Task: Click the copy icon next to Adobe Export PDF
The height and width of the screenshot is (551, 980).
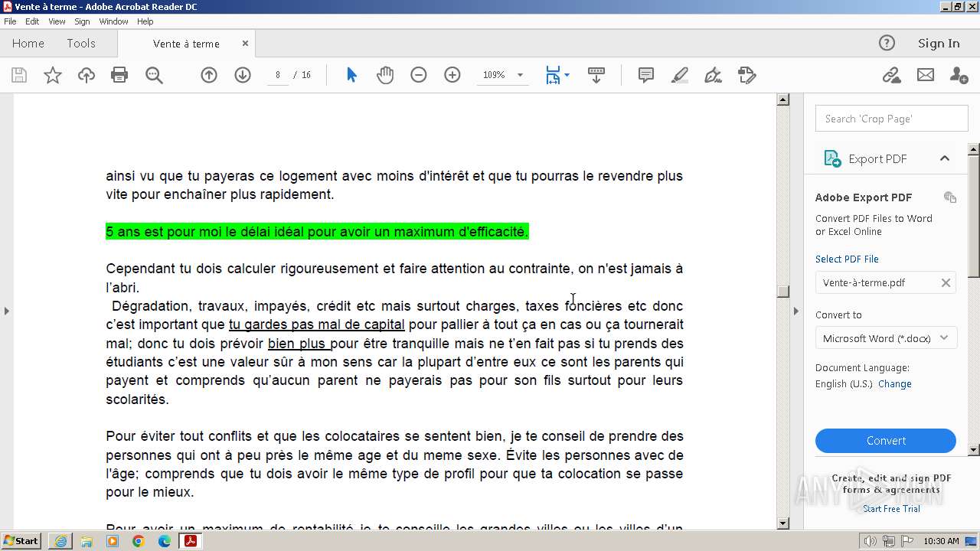Action: (950, 197)
